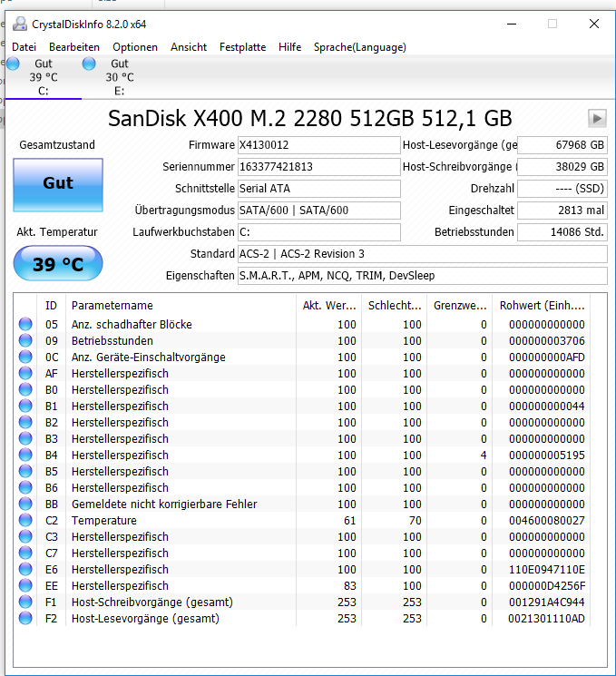
Task: Click the 39 °C temperature button
Action: pyautogui.click(x=58, y=263)
